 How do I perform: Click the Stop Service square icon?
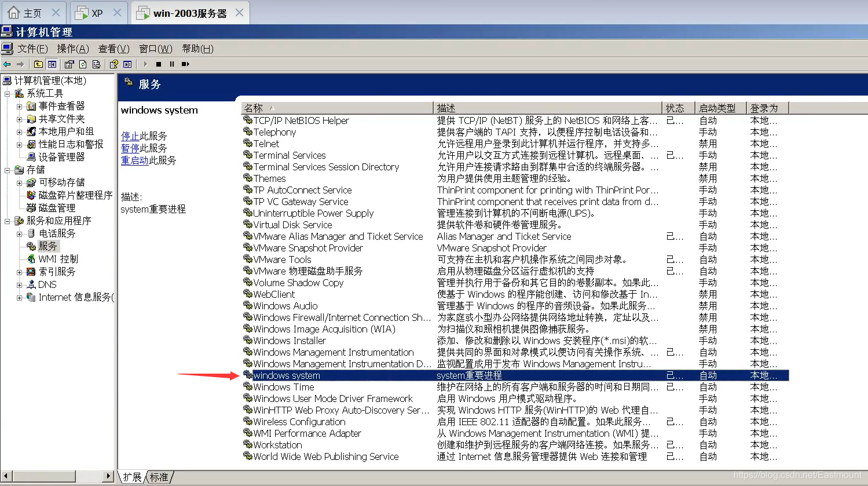pyautogui.click(x=159, y=64)
